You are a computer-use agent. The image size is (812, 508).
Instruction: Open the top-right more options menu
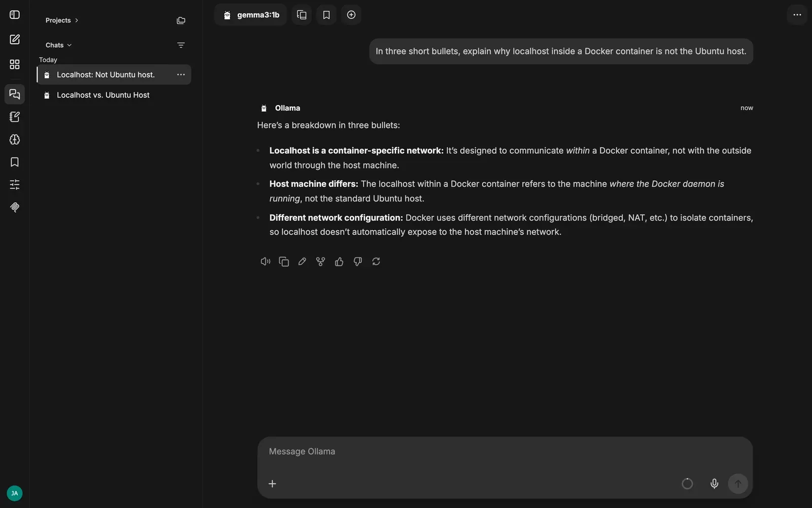pyautogui.click(x=797, y=15)
